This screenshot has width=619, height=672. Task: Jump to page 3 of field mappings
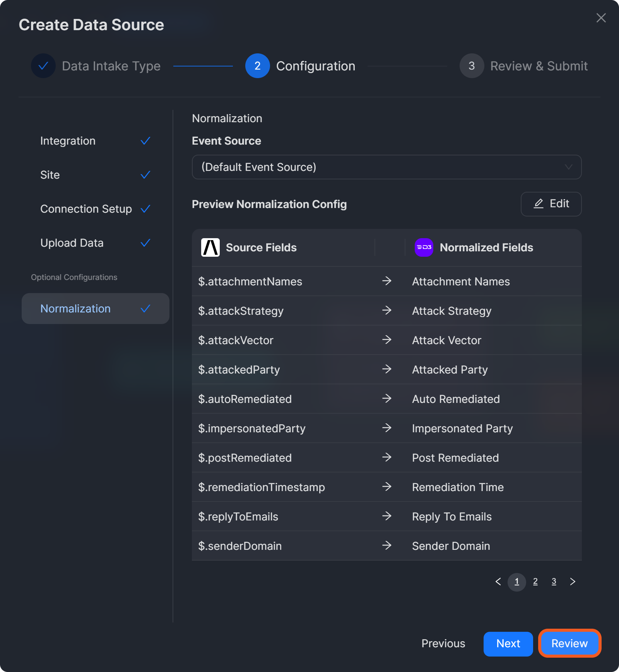point(554,582)
